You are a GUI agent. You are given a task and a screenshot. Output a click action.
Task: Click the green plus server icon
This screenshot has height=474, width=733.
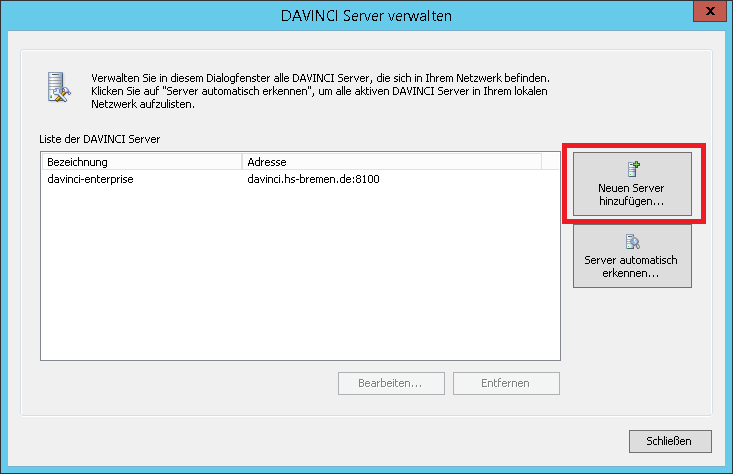pos(631,169)
